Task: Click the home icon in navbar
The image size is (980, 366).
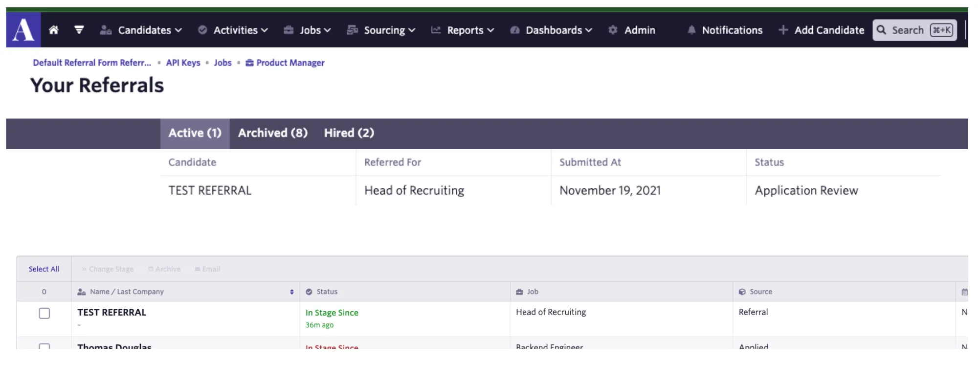Action: [54, 30]
